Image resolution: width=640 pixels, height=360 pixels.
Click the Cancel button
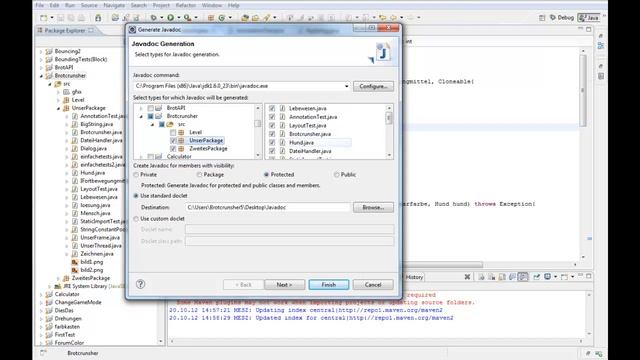373,284
